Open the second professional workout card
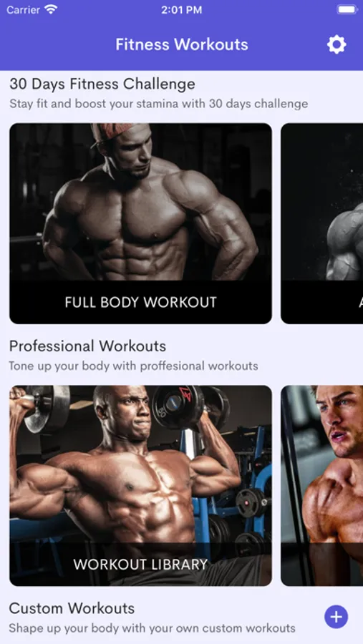363x644 pixels. pos(322,485)
